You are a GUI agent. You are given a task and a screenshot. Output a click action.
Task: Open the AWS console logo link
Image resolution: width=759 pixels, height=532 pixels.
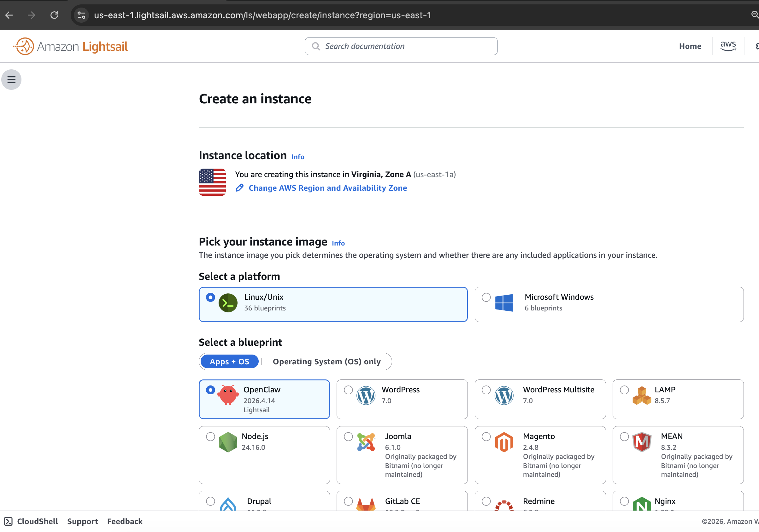pos(728,46)
